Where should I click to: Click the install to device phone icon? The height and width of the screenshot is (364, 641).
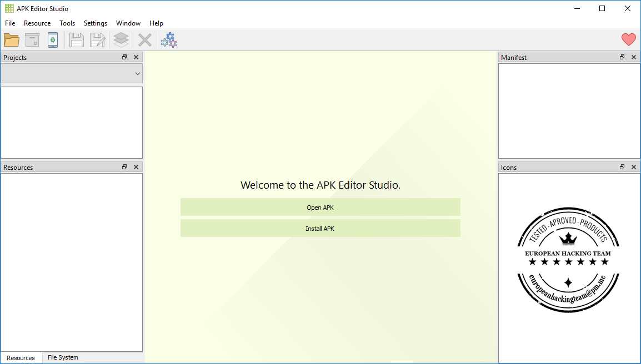click(x=53, y=39)
